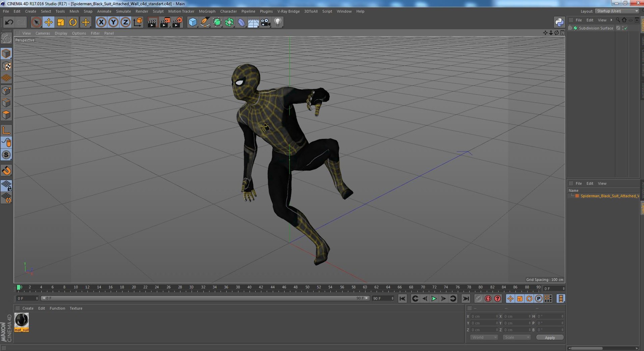The image size is (644, 351).
Task: Enable the Axis tool icon
Action: (x=6, y=130)
